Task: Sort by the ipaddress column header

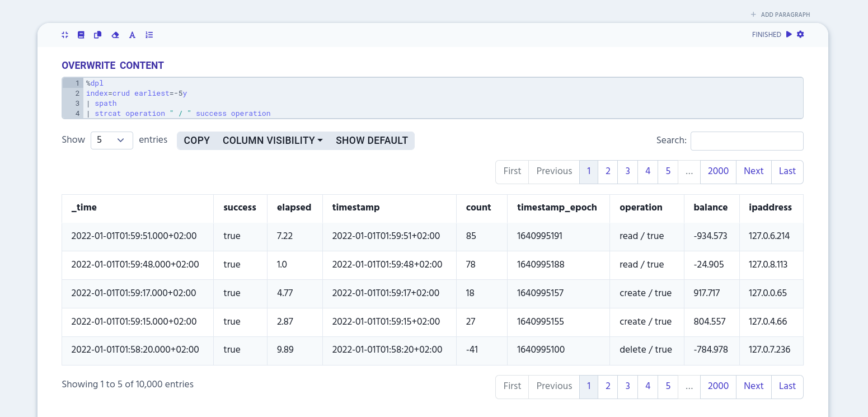Action: point(771,208)
